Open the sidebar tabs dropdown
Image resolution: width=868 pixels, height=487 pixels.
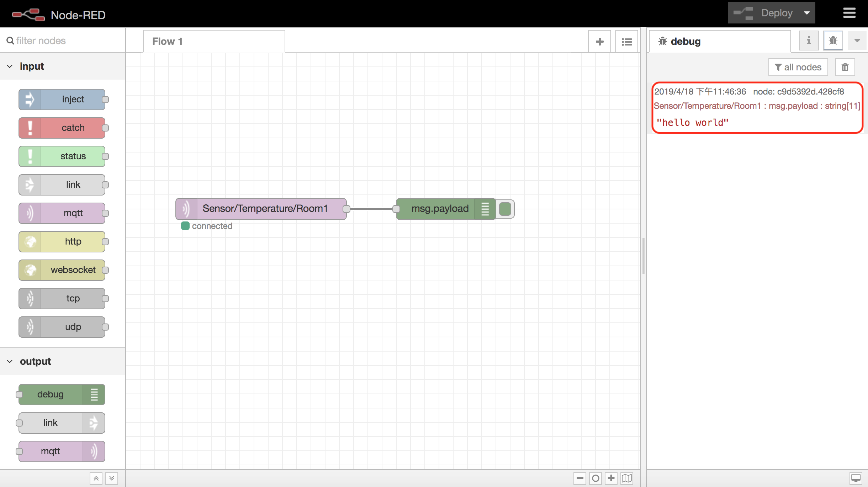click(857, 41)
